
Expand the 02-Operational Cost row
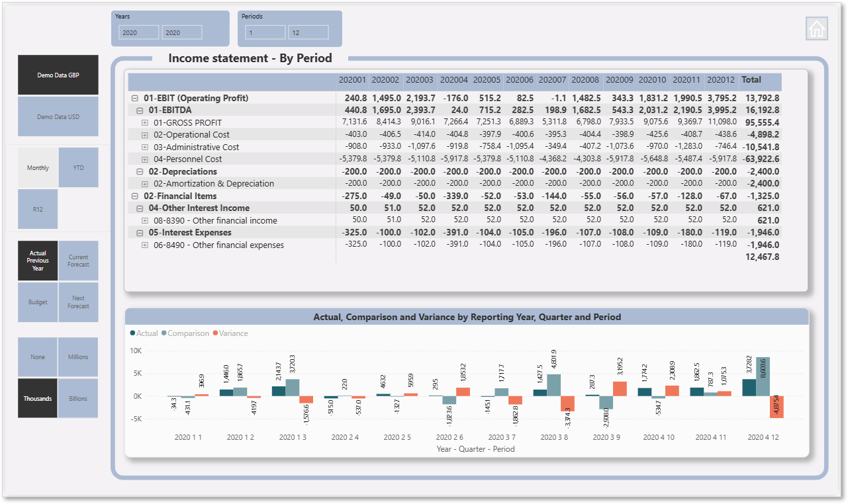145,134
